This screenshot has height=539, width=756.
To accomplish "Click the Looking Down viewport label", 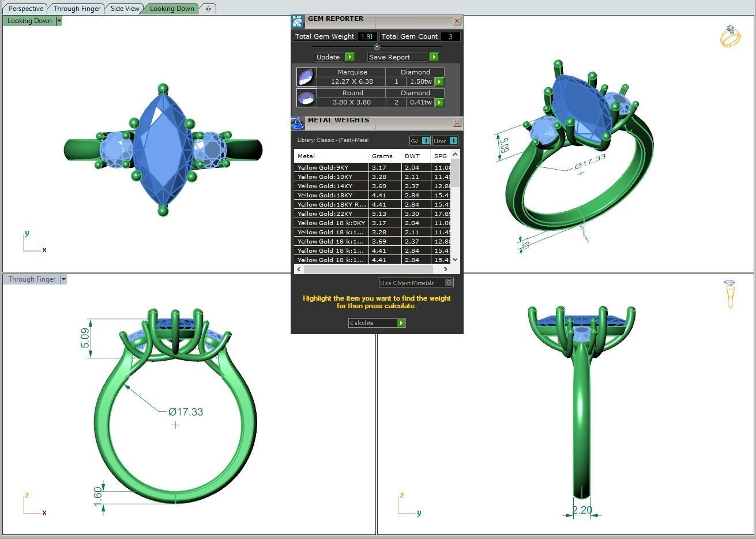I will 29,21.
